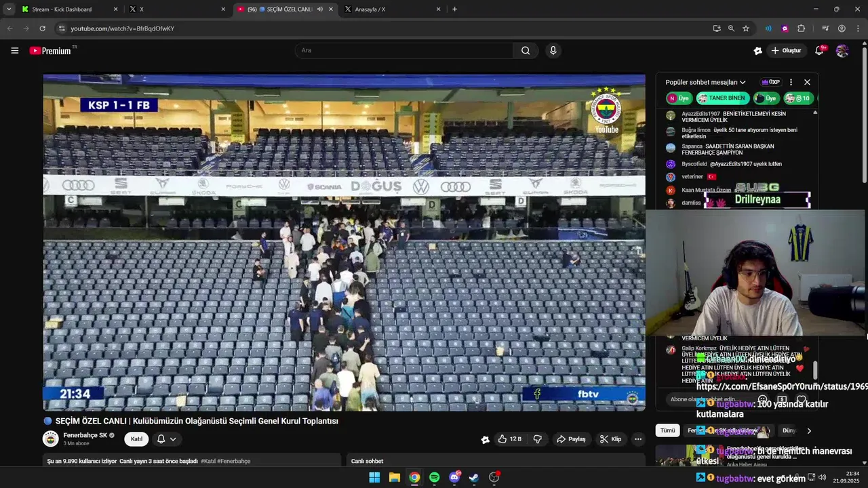Image resolution: width=868 pixels, height=488 pixels.
Task: Open Chrome extensions puzzle icon
Action: (x=801, y=28)
